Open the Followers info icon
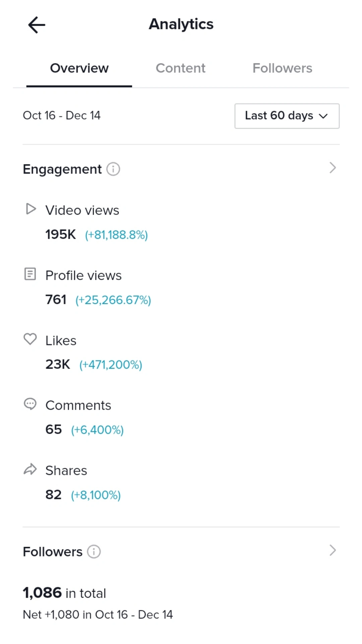This screenshot has height=644, width=362. coord(94,551)
